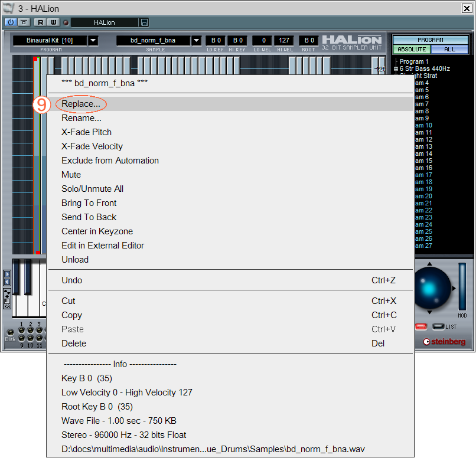Click the keyboard zoom wave icon

(7, 293)
